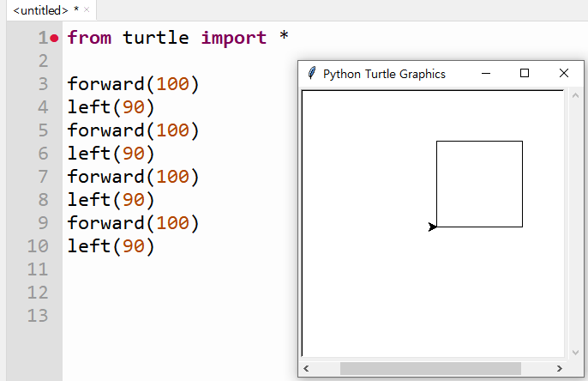This screenshot has width=588, height=381.
Task: Place cursor on left(90) at line 10
Action: (x=111, y=246)
